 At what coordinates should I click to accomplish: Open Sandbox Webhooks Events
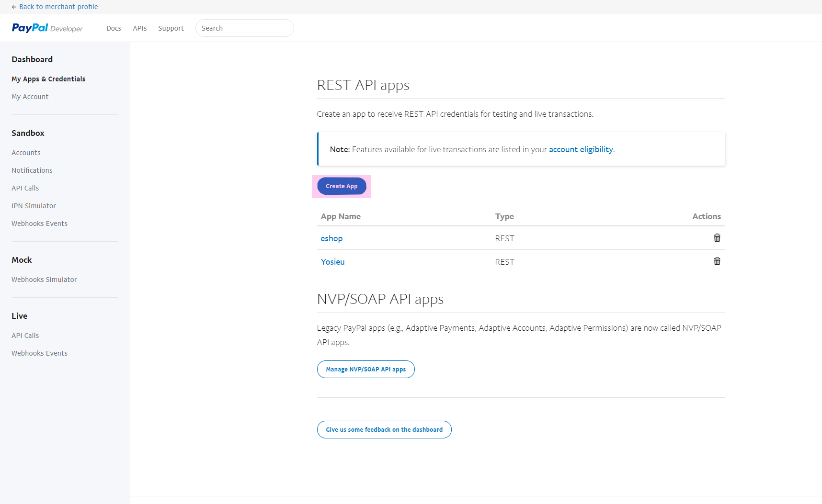coord(39,224)
